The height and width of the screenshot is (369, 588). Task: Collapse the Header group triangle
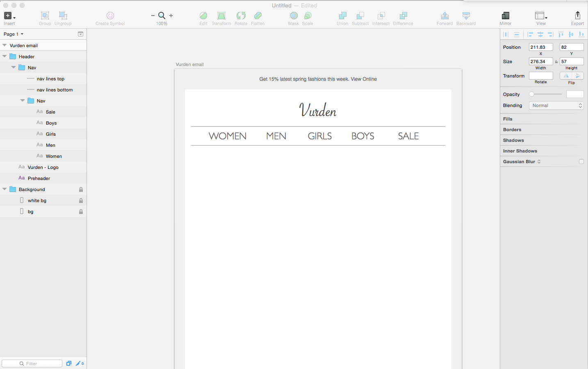click(x=5, y=57)
